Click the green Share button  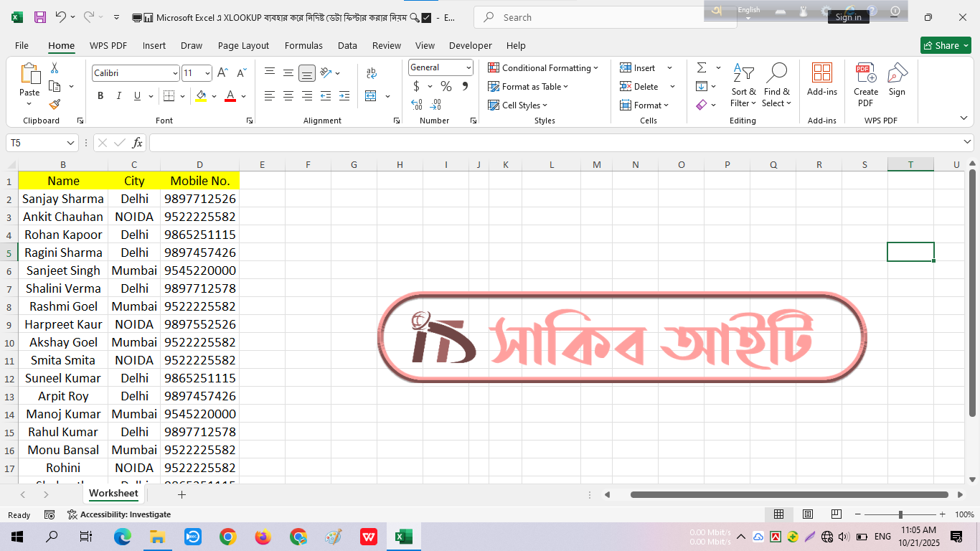point(945,45)
